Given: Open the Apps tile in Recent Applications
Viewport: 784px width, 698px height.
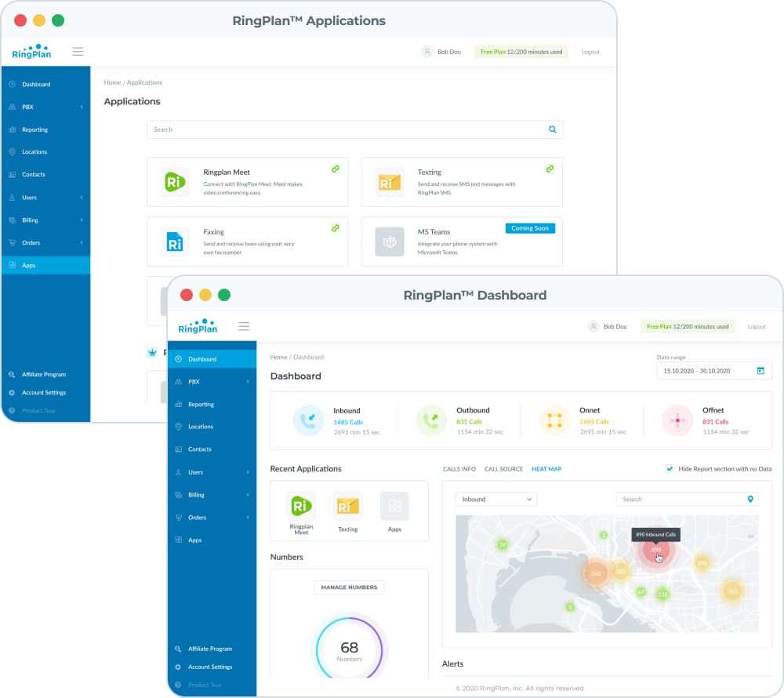Looking at the screenshot, I should pyautogui.click(x=394, y=507).
